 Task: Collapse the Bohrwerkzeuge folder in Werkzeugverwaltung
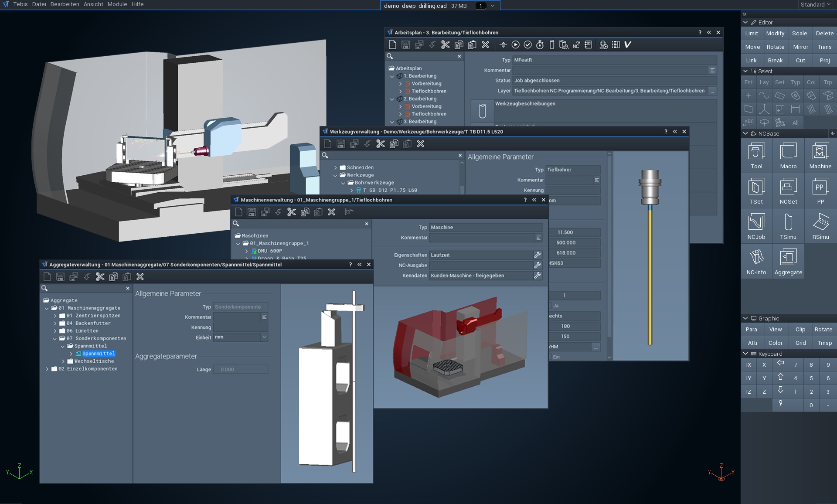(x=344, y=182)
